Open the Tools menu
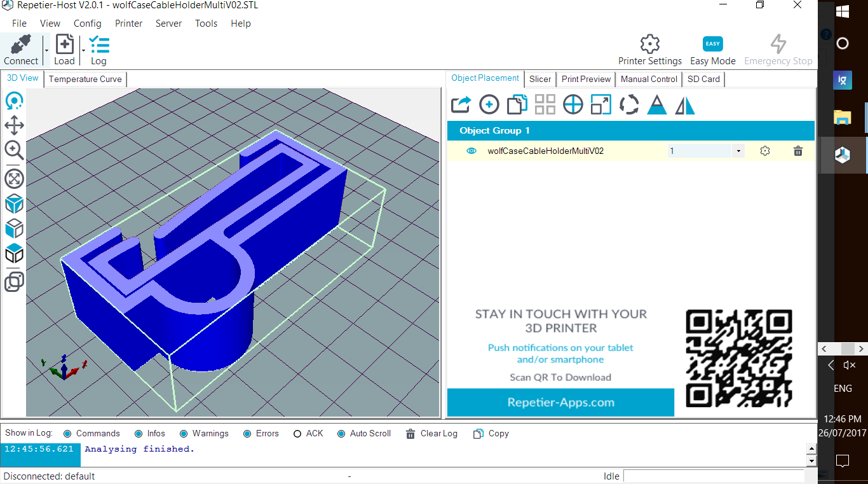Viewport: 868px width, 484px height. pyautogui.click(x=206, y=24)
